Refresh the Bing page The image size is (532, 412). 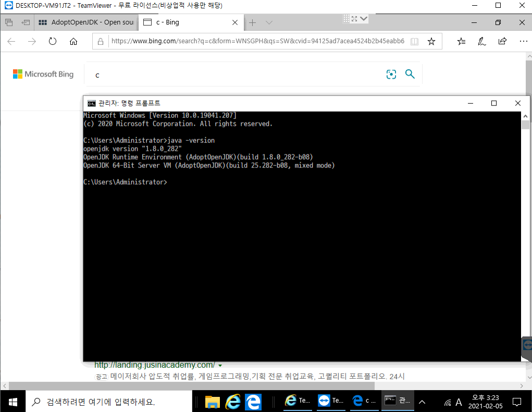tap(53, 41)
